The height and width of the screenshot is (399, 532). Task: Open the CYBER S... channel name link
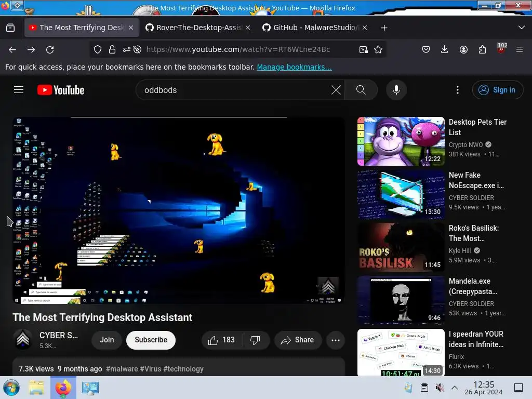[59, 335]
